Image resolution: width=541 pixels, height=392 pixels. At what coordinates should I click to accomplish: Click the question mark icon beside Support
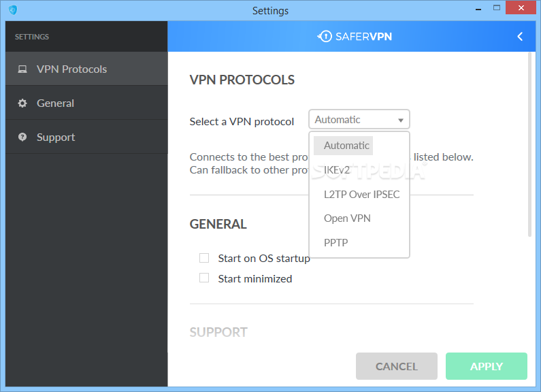point(22,137)
